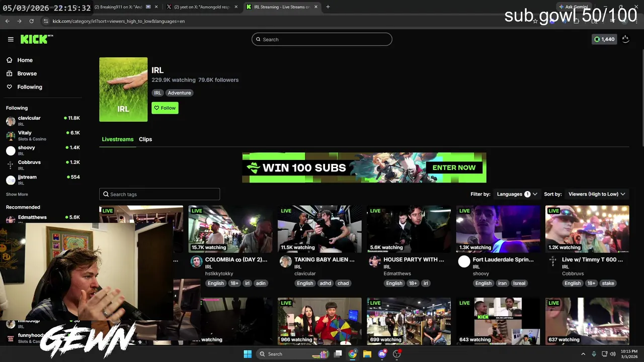The width and height of the screenshot is (644, 362).
Task: Click the Browse icon in the sidebar
Action: (9, 73)
